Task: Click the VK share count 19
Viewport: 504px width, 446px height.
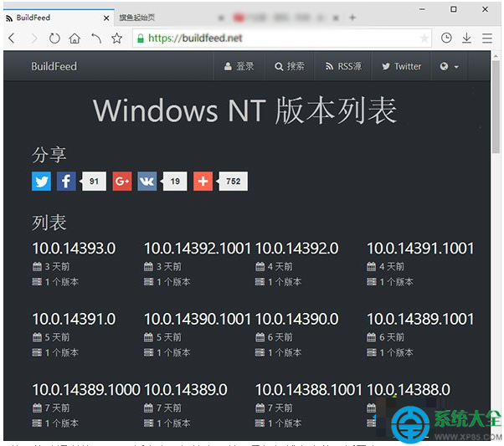Action: click(x=175, y=182)
